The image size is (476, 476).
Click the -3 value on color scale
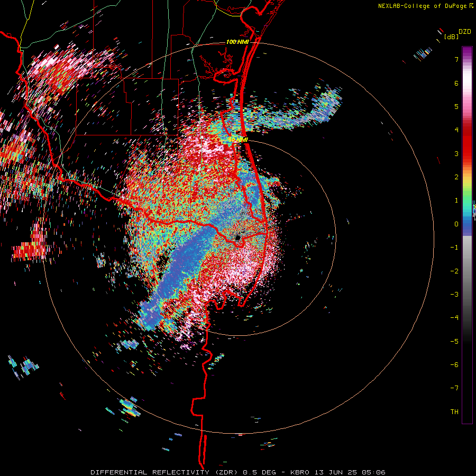coord(454,294)
